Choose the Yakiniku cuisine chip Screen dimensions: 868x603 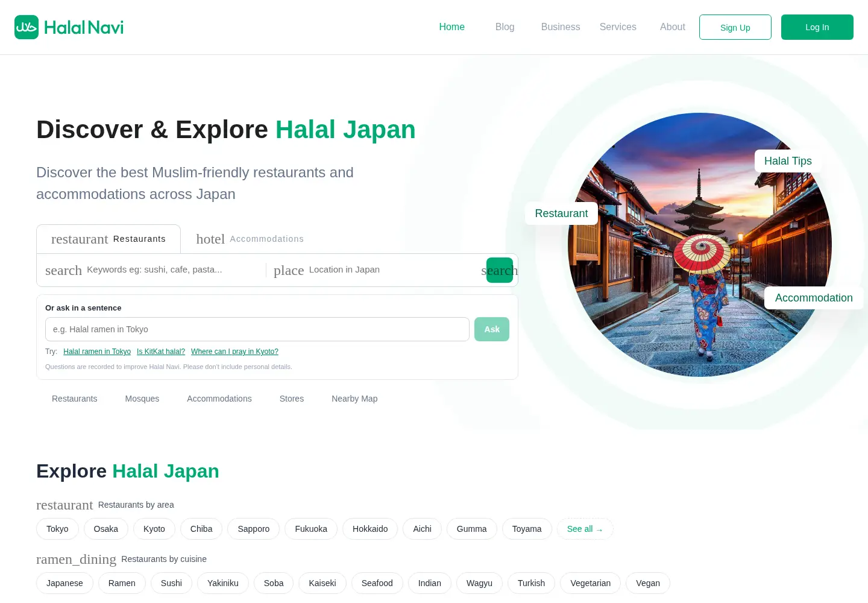[x=223, y=583]
